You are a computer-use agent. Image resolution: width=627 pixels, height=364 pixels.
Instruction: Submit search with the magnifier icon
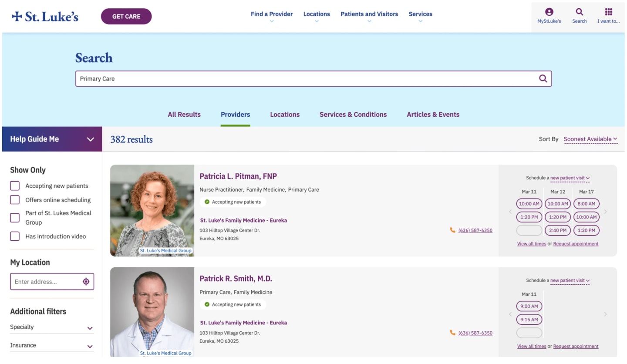click(x=543, y=78)
